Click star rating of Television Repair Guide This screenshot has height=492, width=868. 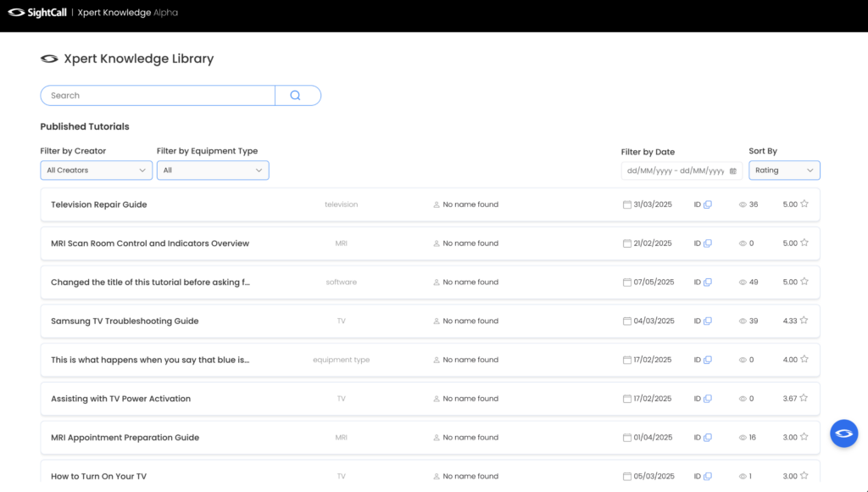pos(804,204)
